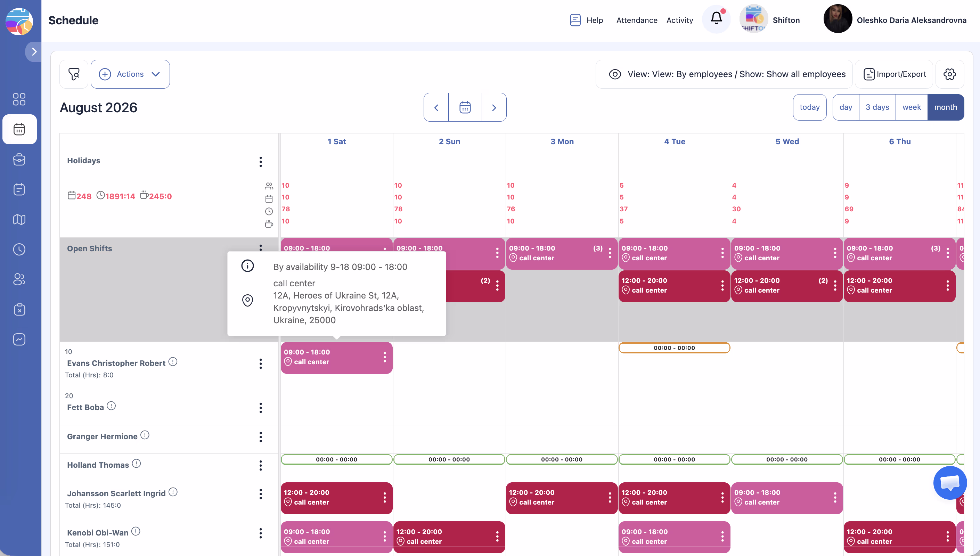This screenshot has width=980, height=556.
Task: Open the dashboard grid sidebar icon
Action: tap(19, 99)
